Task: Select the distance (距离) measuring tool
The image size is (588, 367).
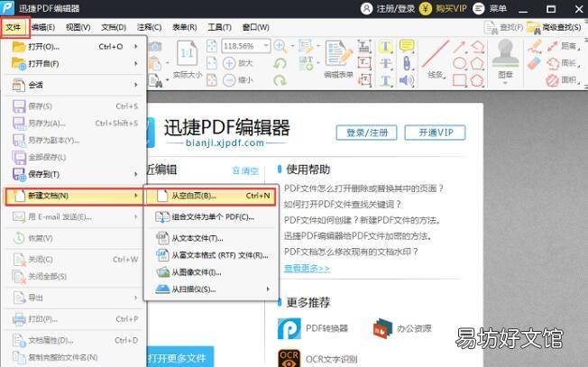Action: [562, 46]
